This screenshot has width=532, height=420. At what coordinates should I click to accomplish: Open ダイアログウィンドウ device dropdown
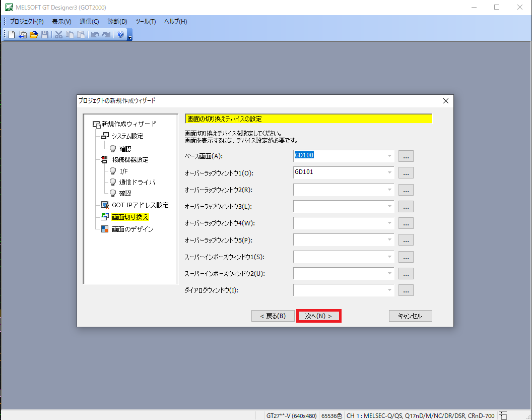click(x=389, y=290)
